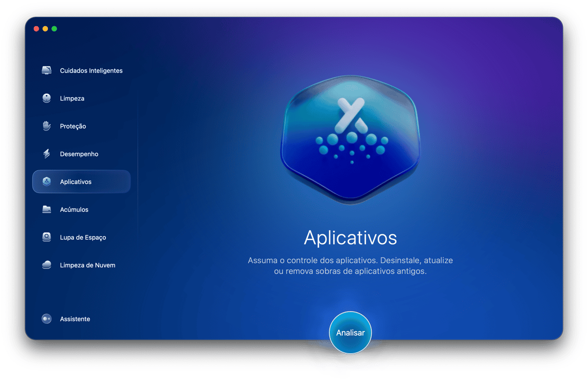Open the Cuidados Inteligentes section
The height and width of the screenshot is (390, 588).
pyautogui.click(x=81, y=71)
